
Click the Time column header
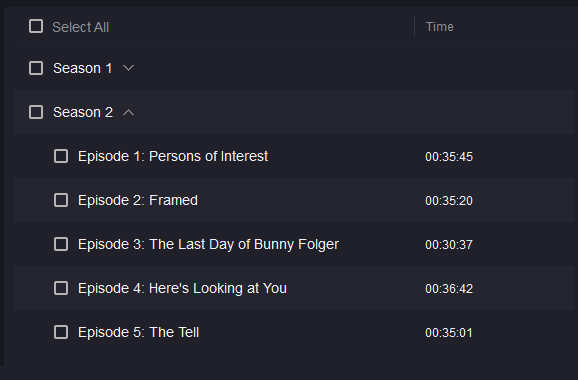coord(439,27)
